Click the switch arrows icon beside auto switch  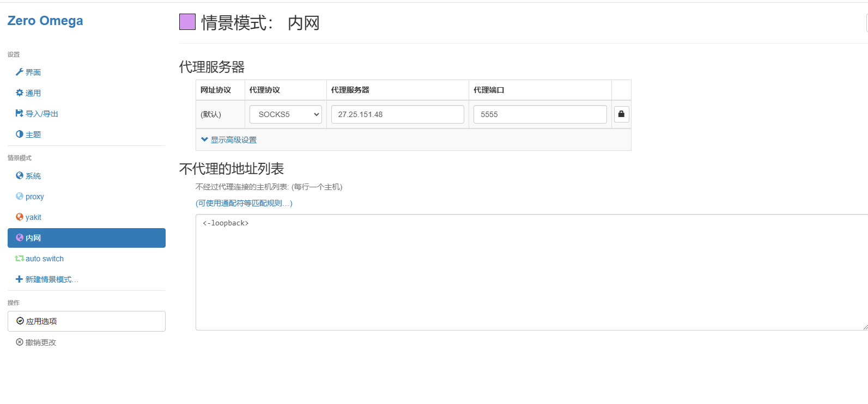[x=20, y=258]
